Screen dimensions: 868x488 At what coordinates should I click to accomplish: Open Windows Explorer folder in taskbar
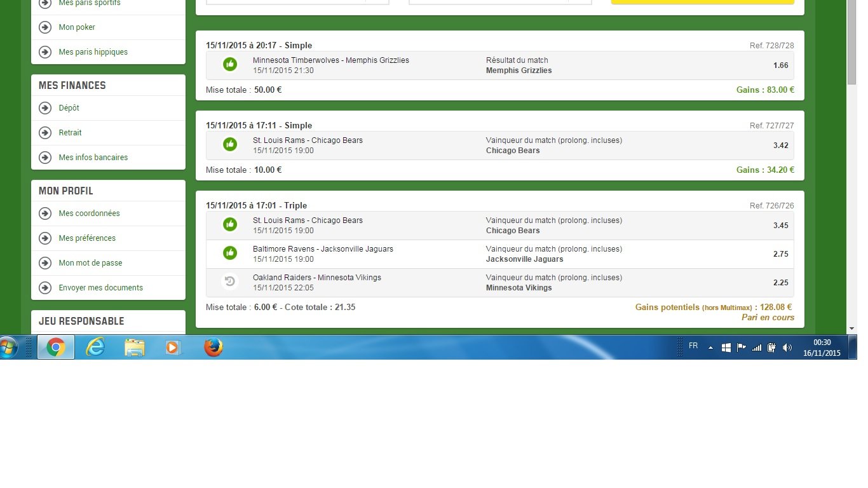tap(135, 348)
